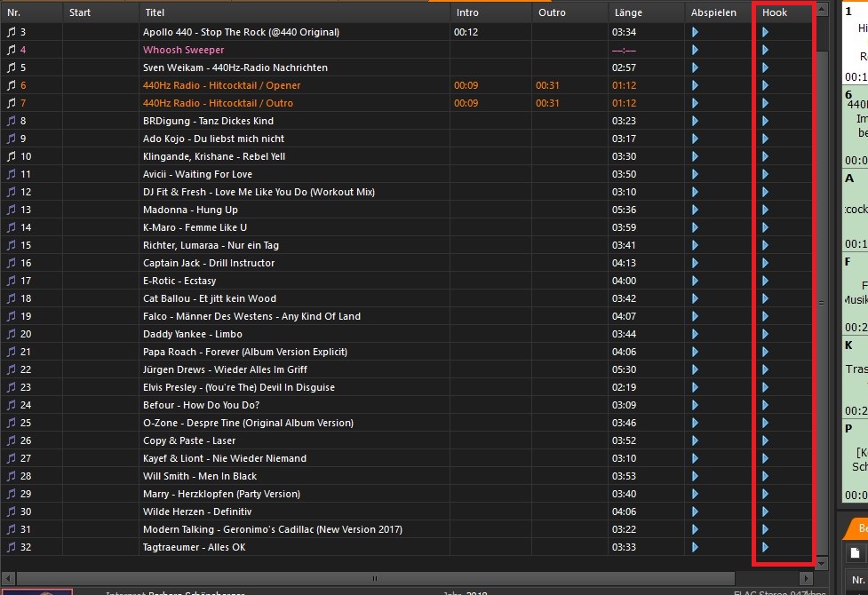Click Hook arrow for Copy & Paste - Laser
Viewport: 868px width, 595px height.
pyautogui.click(x=765, y=440)
